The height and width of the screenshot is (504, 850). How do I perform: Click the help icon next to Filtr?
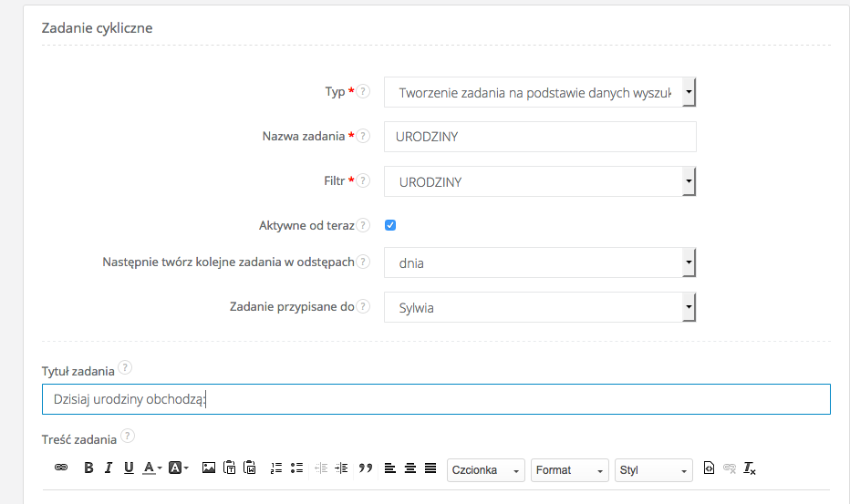(363, 180)
